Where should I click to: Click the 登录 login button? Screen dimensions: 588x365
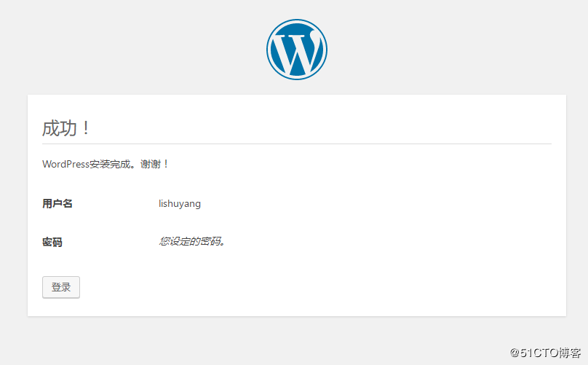61,287
